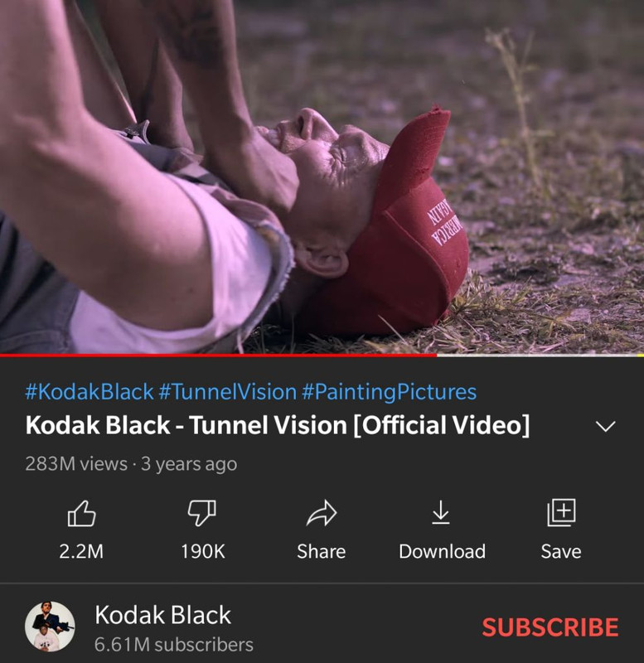The height and width of the screenshot is (663, 644).
Task: Tap the Download label text
Action: pyautogui.click(x=442, y=551)
